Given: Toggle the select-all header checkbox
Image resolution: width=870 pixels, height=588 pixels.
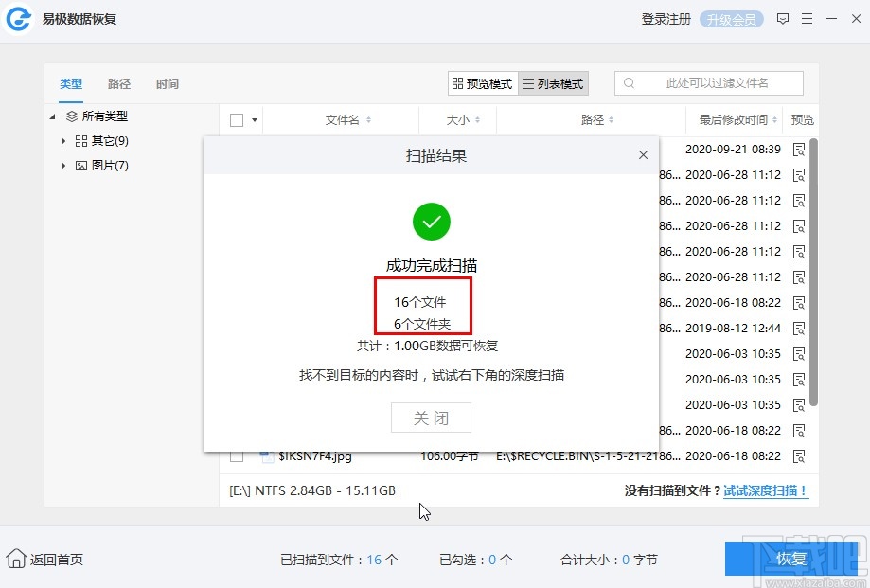Looking at the screenshot, I should 237,120.
